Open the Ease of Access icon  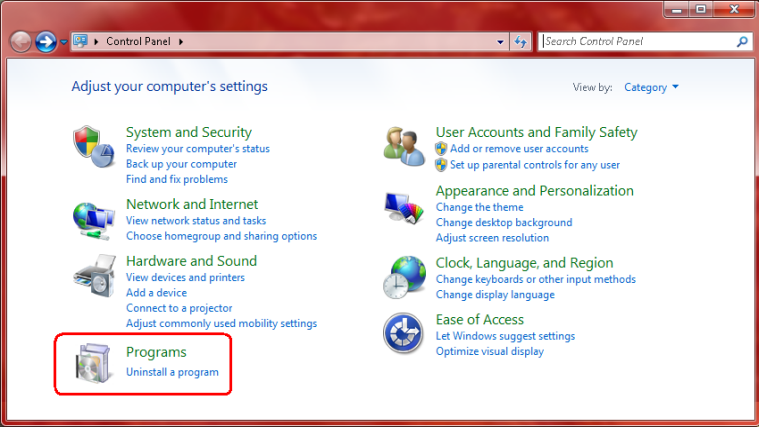pos(403,333)
